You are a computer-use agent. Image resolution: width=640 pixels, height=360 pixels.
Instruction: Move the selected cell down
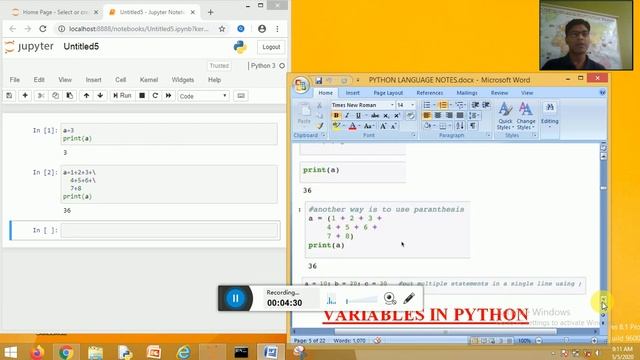(x=100, y=96)
